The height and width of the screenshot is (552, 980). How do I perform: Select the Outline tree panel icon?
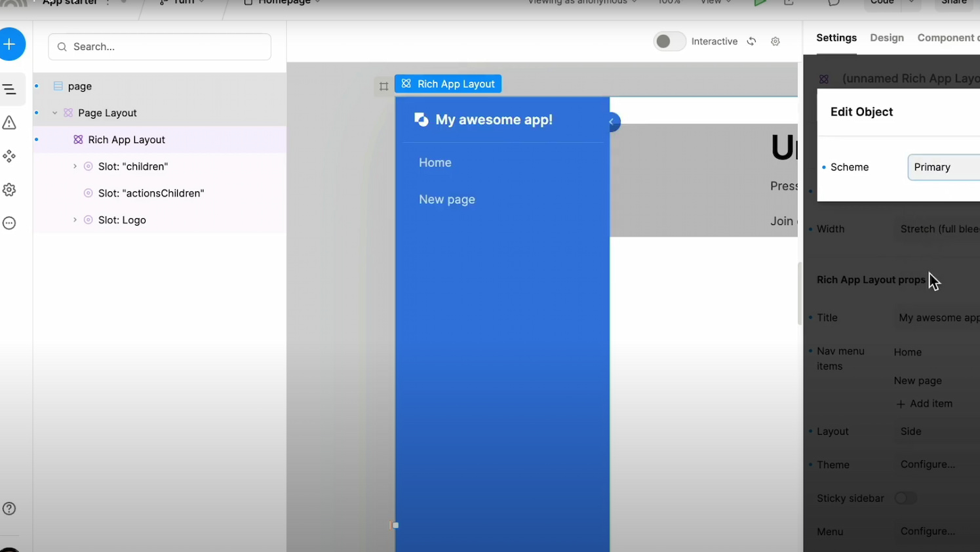pyautogui.click(x=9, y=89)
